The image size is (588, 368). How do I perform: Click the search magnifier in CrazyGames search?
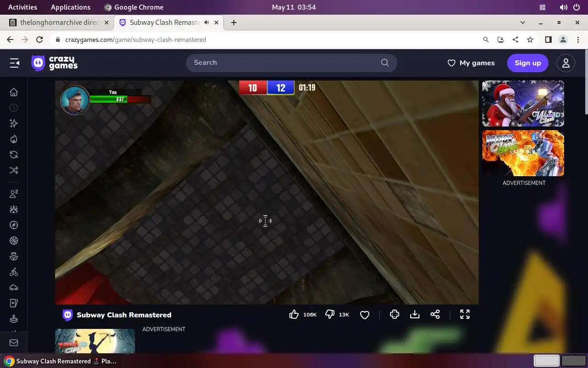[x=385, y=63]
